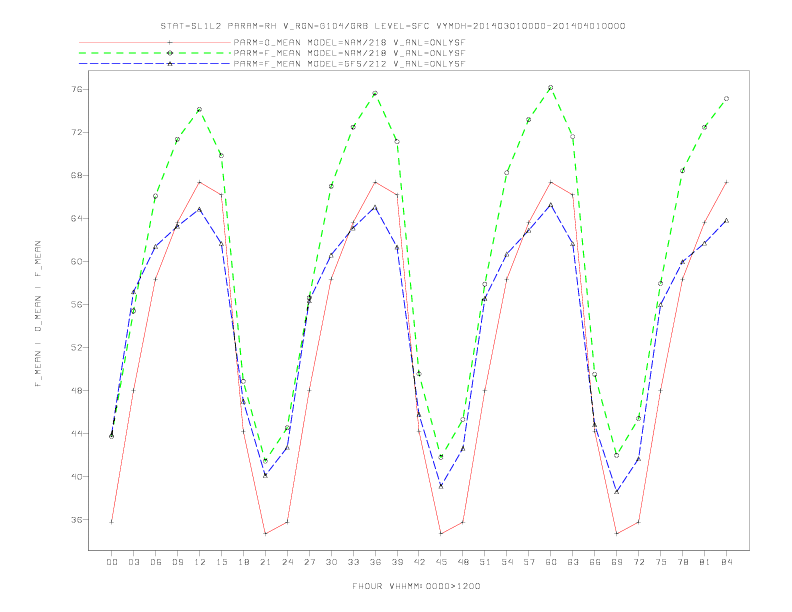Click x-axis forecast hour label 33
This screenshot has width=792, height=612.
[x=353, y=562]
